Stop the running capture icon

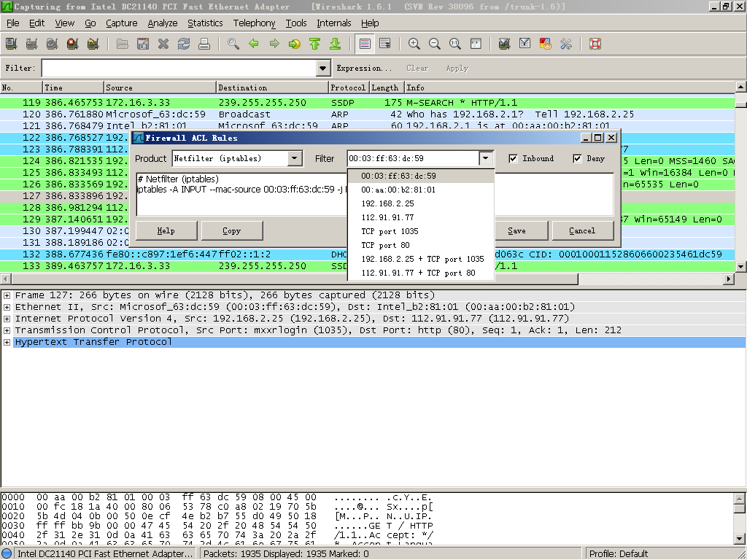tap(73, 44)
